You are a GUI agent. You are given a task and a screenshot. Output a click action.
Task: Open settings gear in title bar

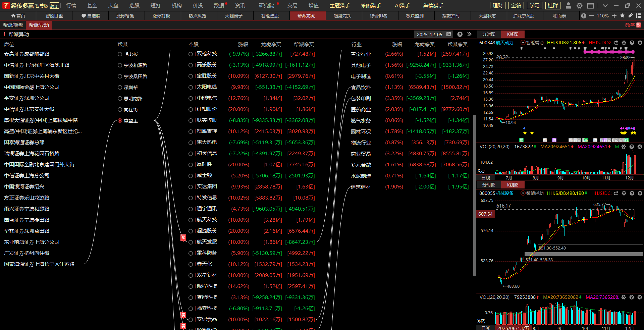click(579, 6)
